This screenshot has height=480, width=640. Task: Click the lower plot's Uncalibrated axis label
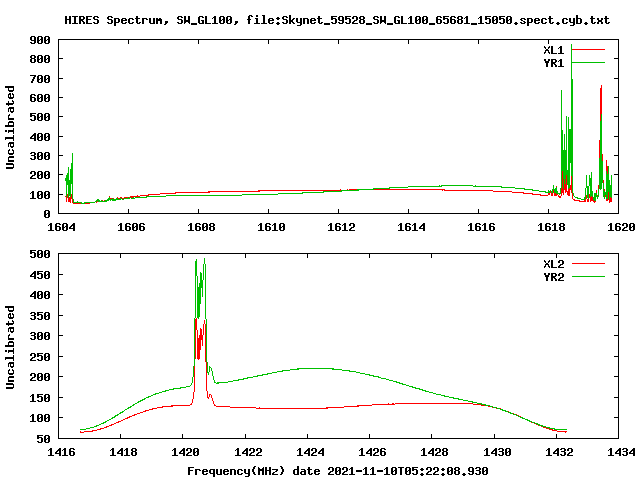10,347
